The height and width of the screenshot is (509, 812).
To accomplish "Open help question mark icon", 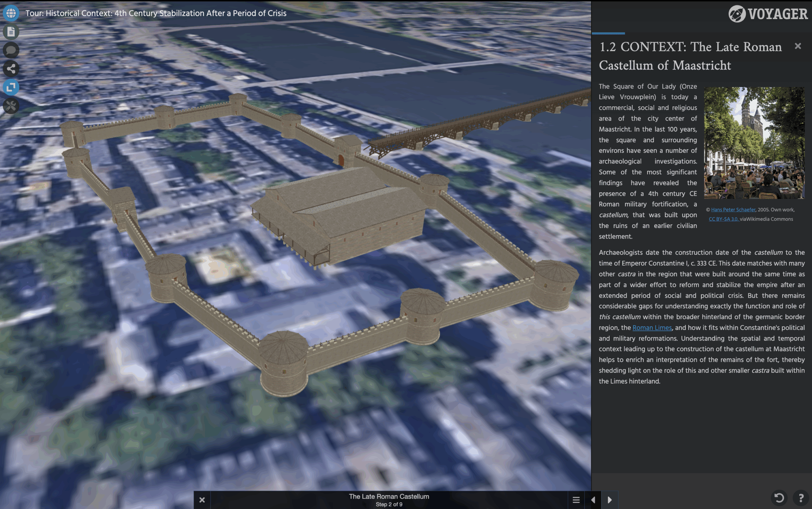I will pos(801,498).
